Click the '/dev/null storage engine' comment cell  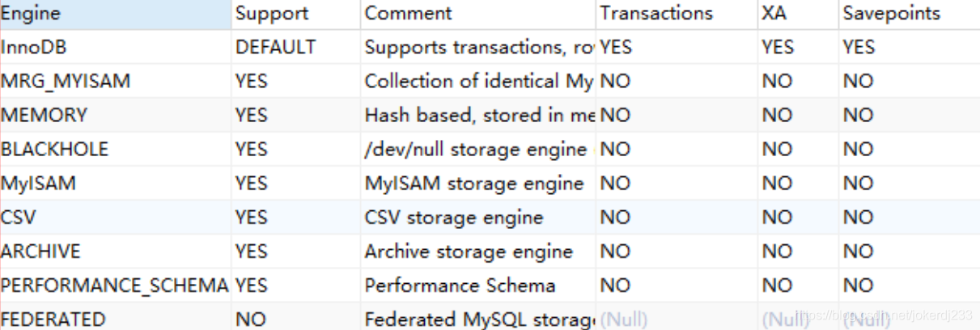pos(477,149)
